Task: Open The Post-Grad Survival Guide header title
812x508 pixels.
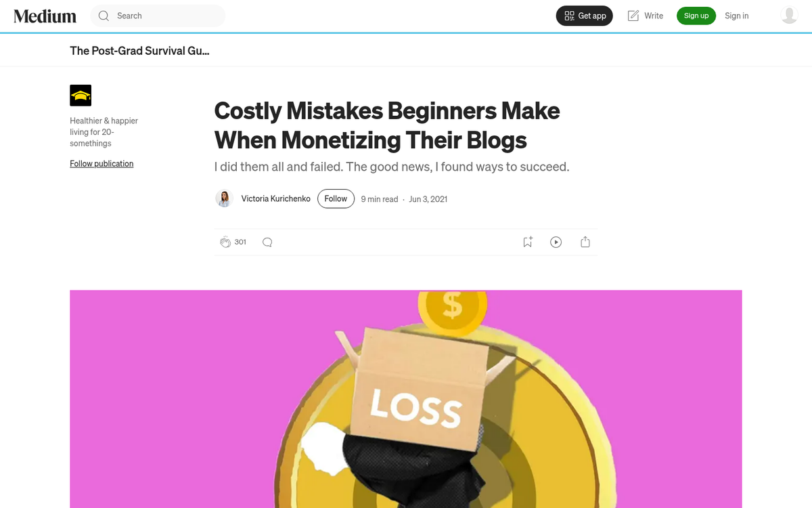Action: click(139, 51)
